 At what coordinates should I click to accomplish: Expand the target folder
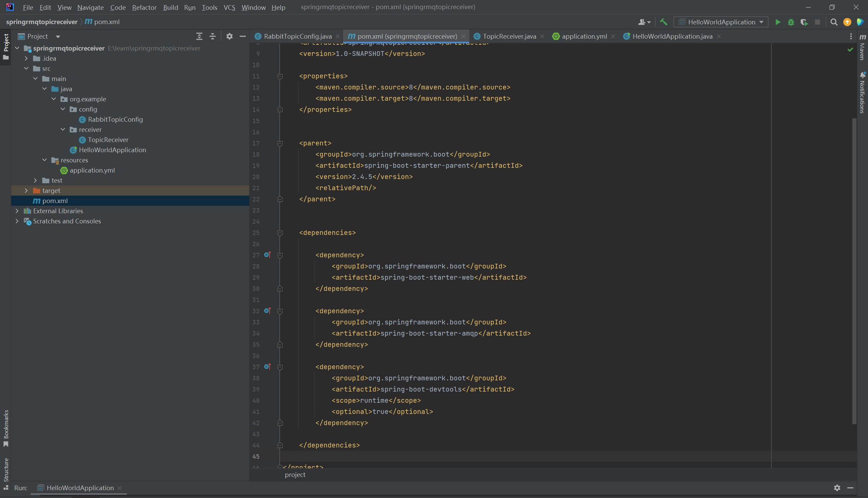pyautogui.click(x=26, y=191)
